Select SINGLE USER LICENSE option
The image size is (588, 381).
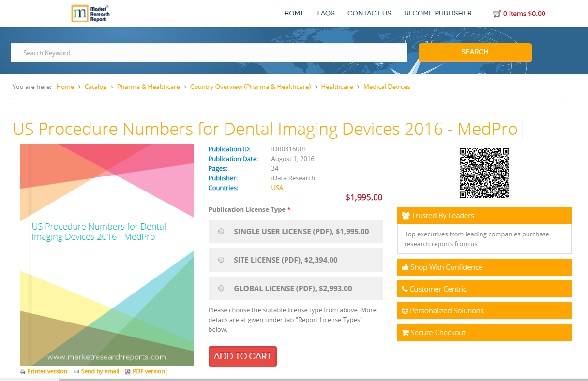[x=221, y=231]
